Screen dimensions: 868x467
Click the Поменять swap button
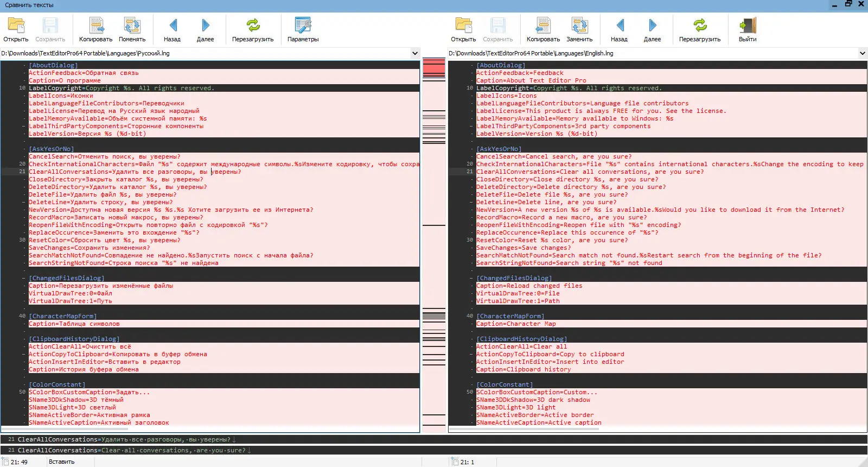[132, 29]
